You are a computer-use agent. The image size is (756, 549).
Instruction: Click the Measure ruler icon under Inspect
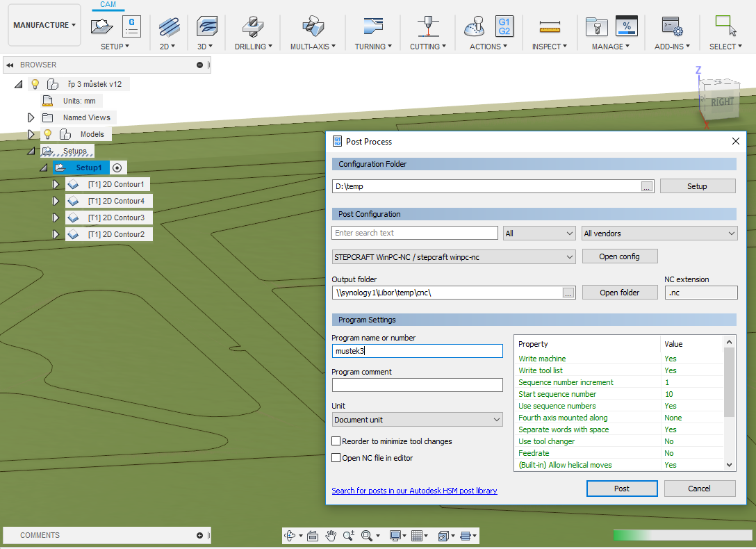coord(550,26)
